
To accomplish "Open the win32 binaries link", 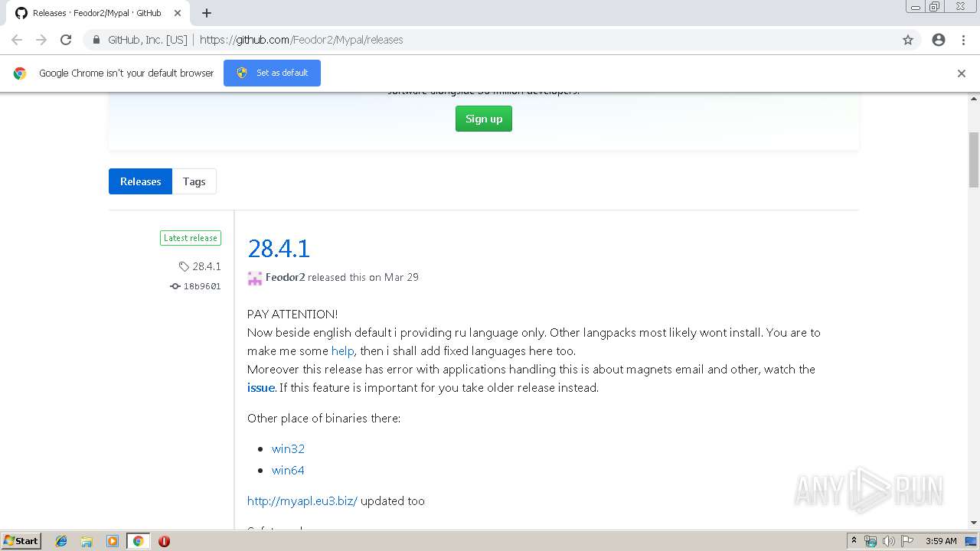I will click(288, 448).
